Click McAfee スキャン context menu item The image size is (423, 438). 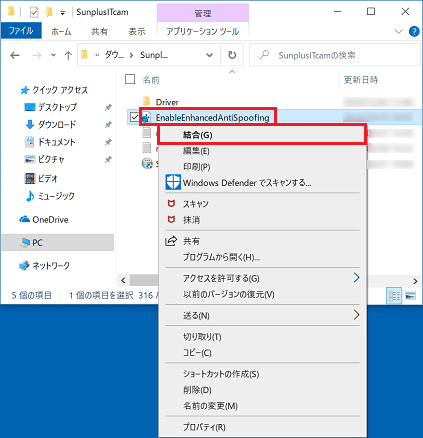tap(262, 204)
